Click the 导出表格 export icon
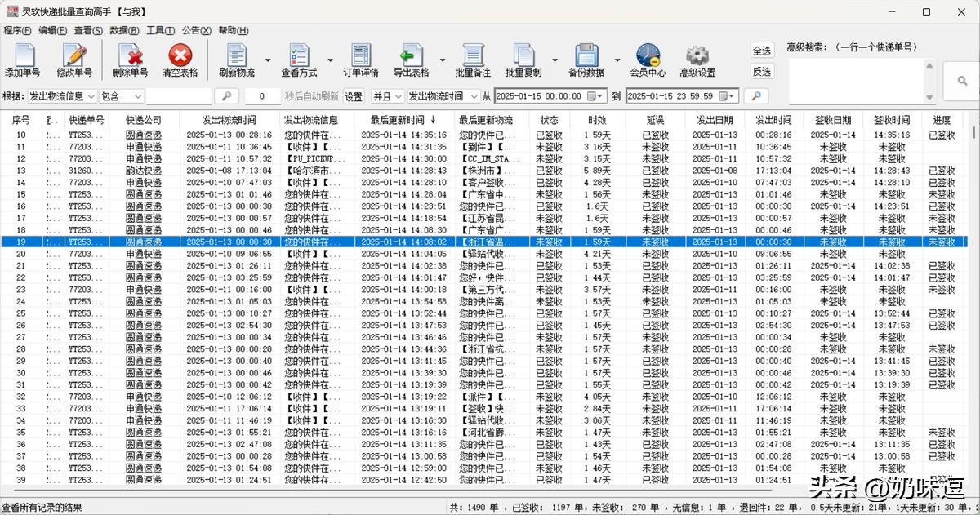The height and width of the screenshot is (515, 980). coord(411,57)
